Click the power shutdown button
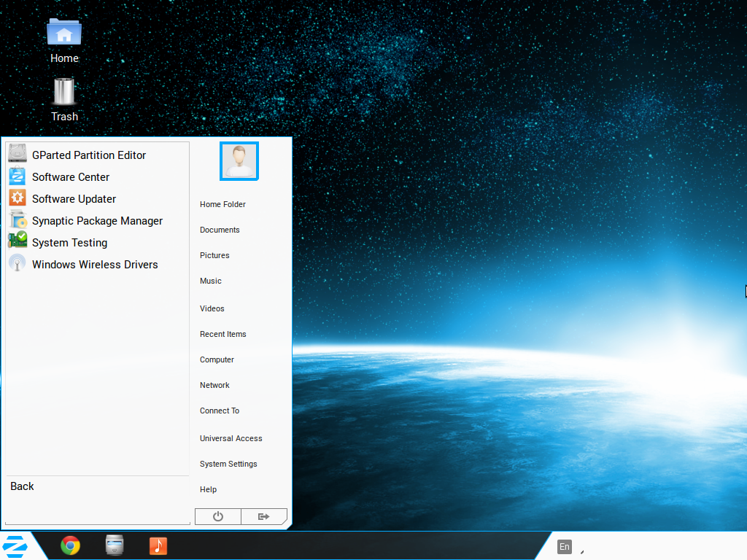 tap(217, 517)
